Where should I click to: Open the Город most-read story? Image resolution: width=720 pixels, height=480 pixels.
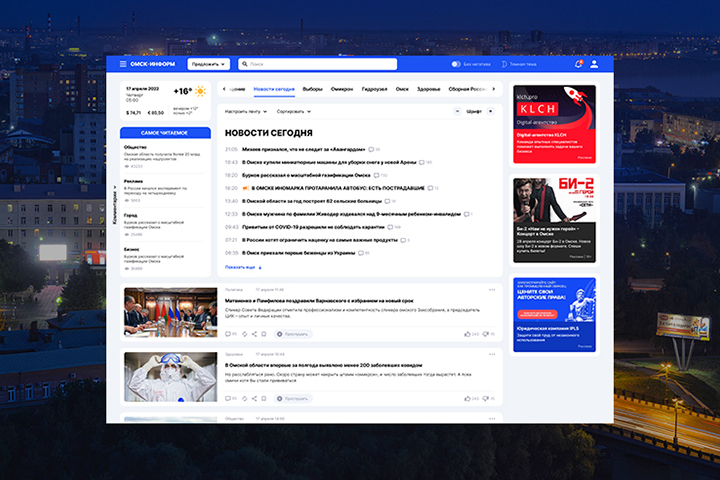tap(164, 225)
